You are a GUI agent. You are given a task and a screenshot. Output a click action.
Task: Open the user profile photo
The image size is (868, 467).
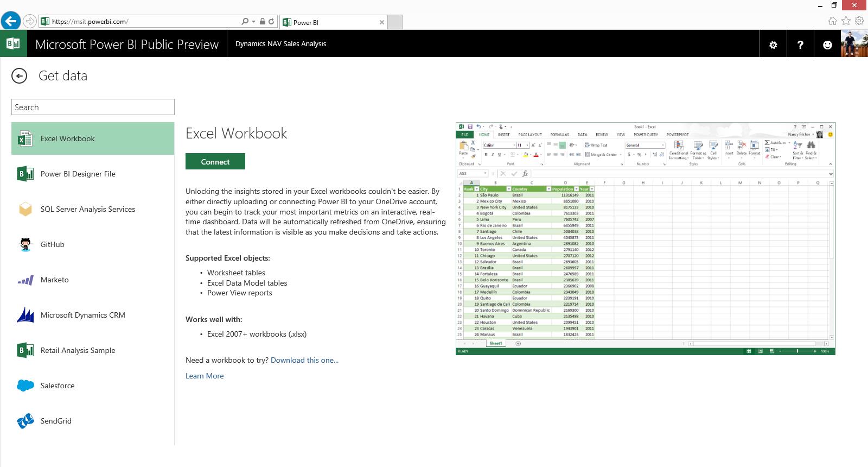tap(854, 43)
